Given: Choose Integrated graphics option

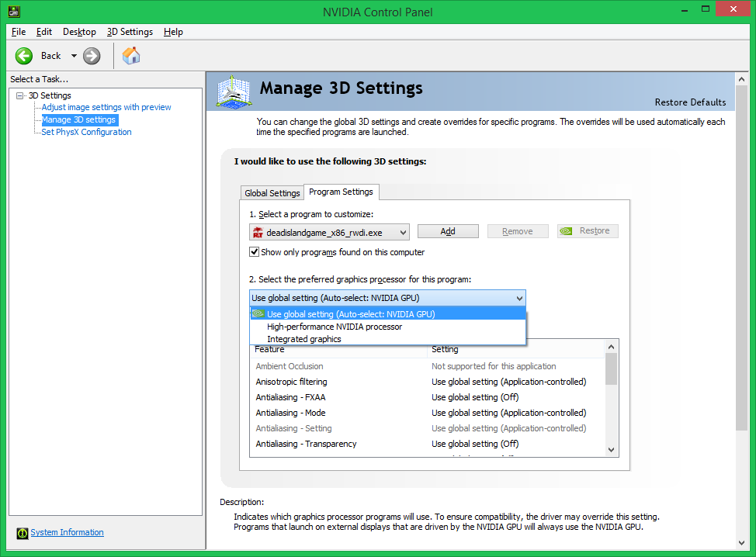Looking at the screenshot, I should point(387,339).
